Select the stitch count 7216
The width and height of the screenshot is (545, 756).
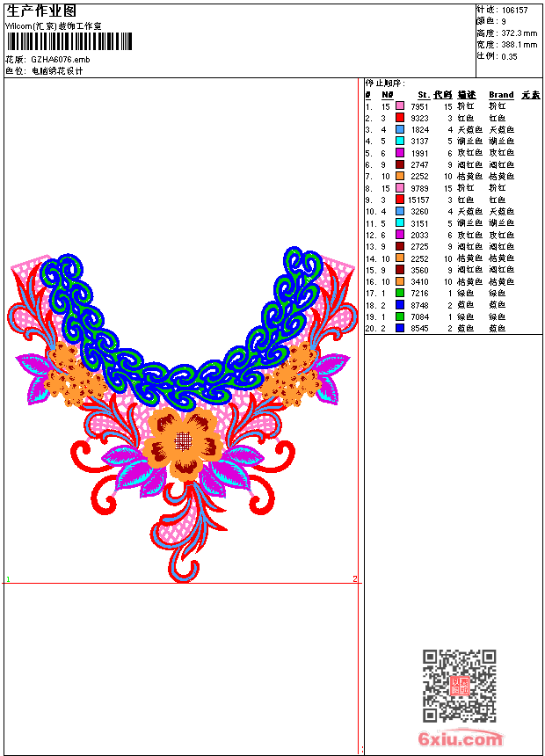(419, 293)
